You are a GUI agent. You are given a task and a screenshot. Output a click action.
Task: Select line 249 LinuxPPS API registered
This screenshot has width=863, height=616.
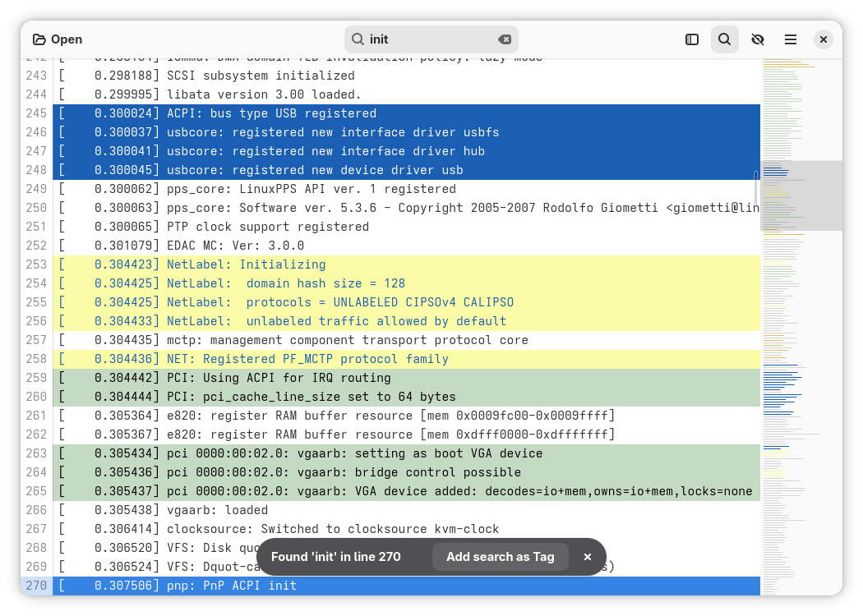click(406, 189)
